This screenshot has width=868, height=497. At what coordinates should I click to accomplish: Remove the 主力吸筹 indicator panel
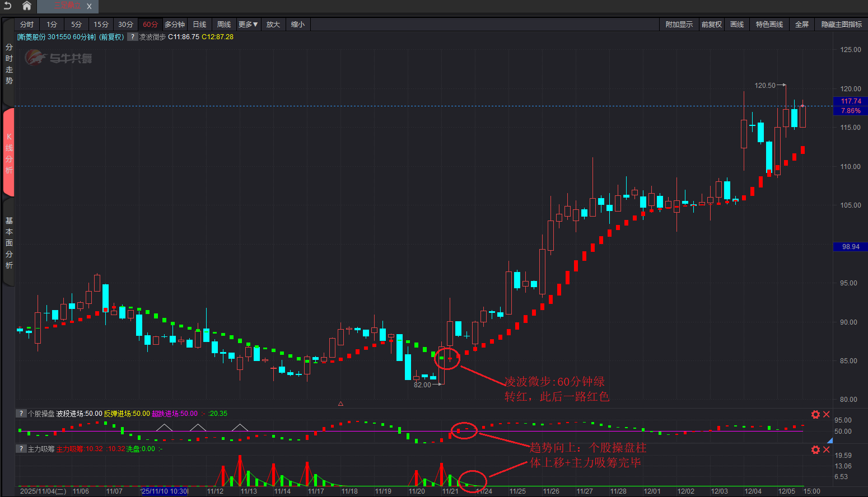coord(827,449)
